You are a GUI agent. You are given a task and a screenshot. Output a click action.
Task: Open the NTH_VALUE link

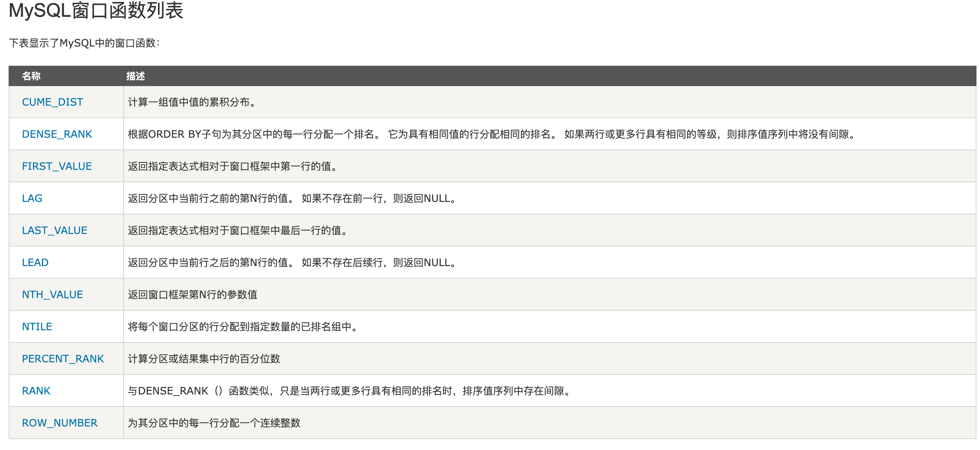tap(52, 295)
